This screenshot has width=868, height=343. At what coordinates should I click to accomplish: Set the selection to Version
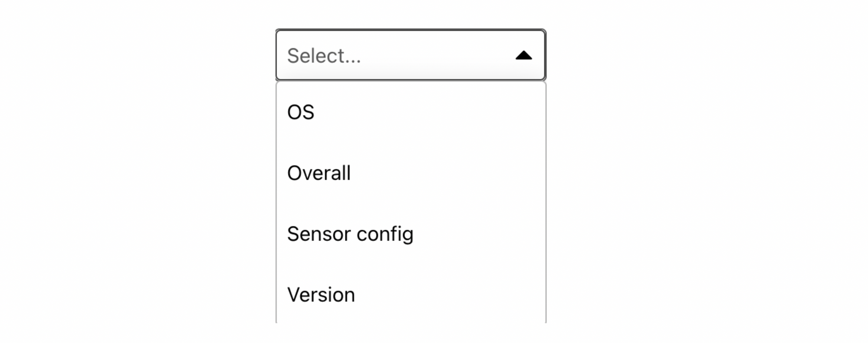click(321, 294)
